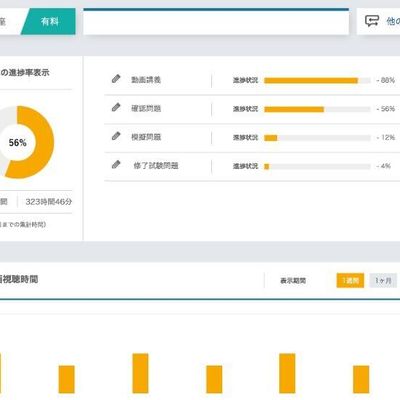Screen dimensions: 400x400
Task: Open the 模擬問題 item
Action: point(146,137)
